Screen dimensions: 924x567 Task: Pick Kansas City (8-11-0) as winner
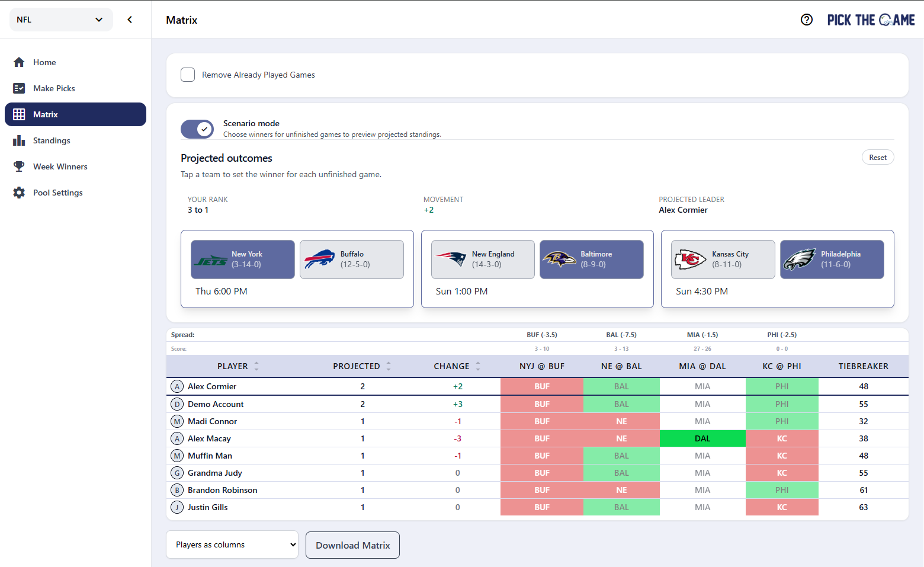tap(723, 260)
